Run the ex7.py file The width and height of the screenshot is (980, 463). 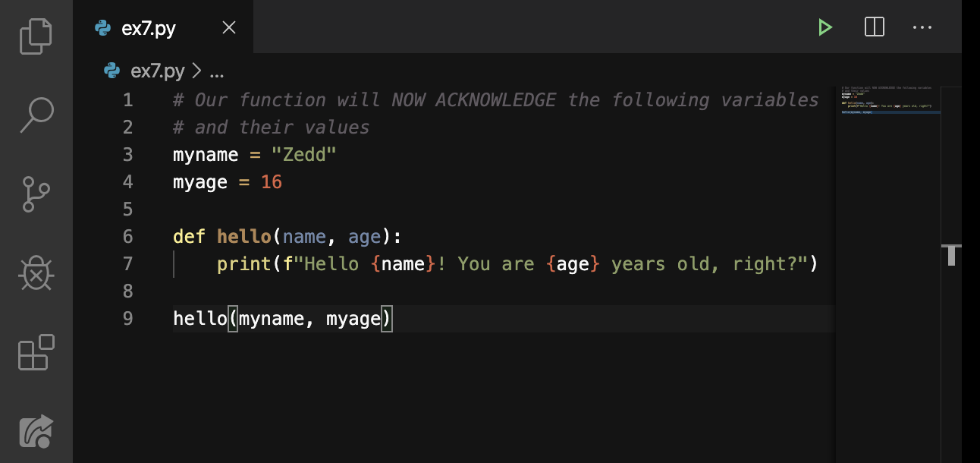[x=825, y=27]
